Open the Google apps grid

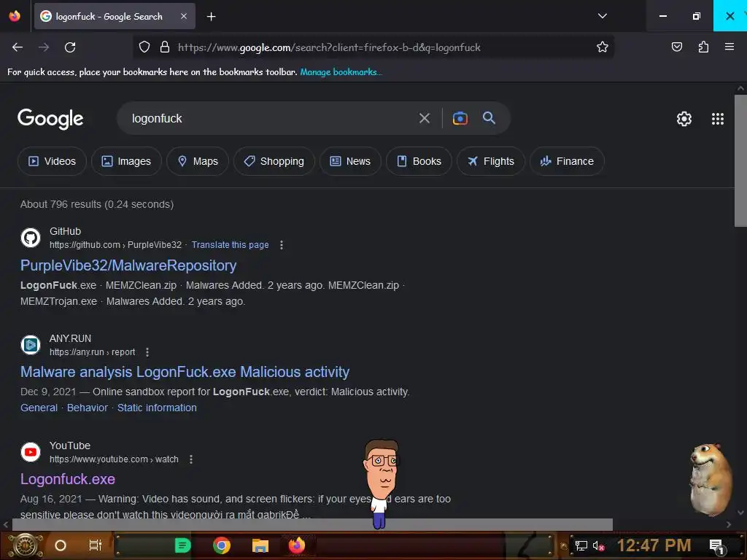coord(718,119)
